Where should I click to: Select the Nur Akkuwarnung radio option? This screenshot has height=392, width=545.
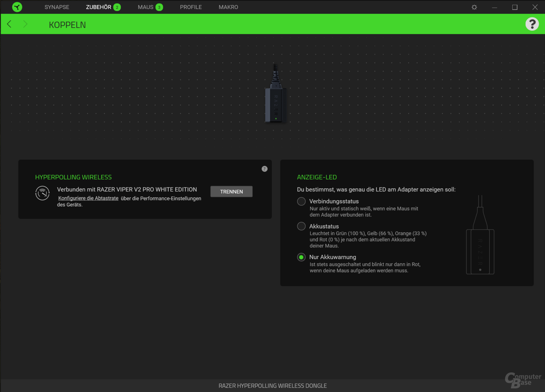click(301, 257)
